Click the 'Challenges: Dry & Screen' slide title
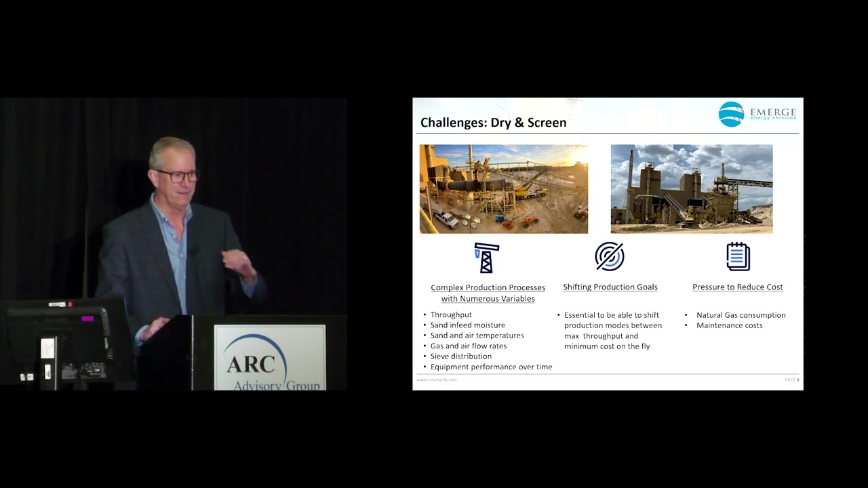This screenshot has width=868, height=488. pos(493,123)
